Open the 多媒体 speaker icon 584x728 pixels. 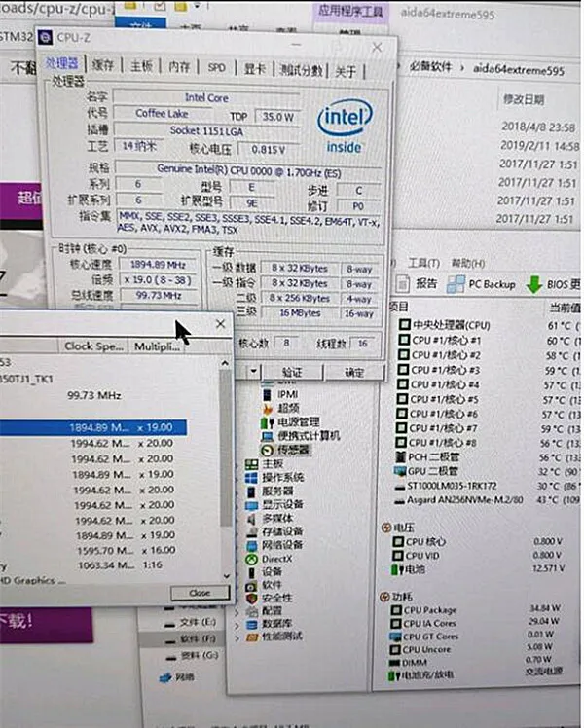(251, 519)
